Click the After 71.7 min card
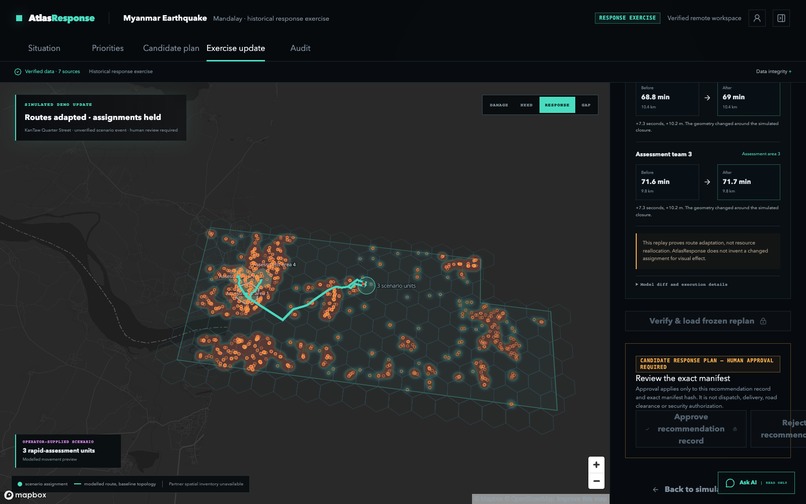806x504 pixels. (x=748, y=182)
